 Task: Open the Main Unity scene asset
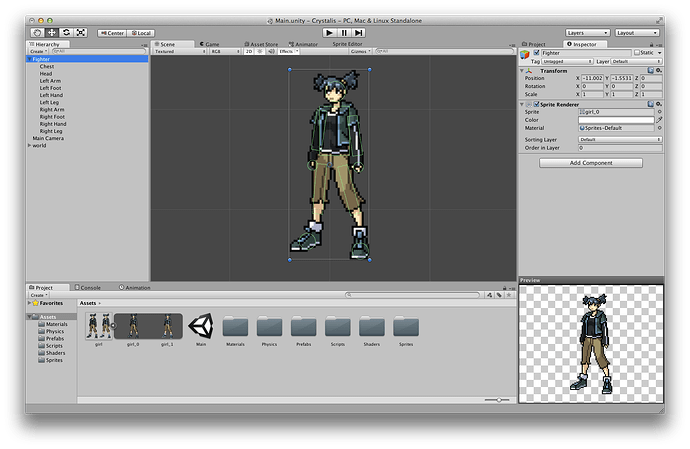[x=201, y=326]
